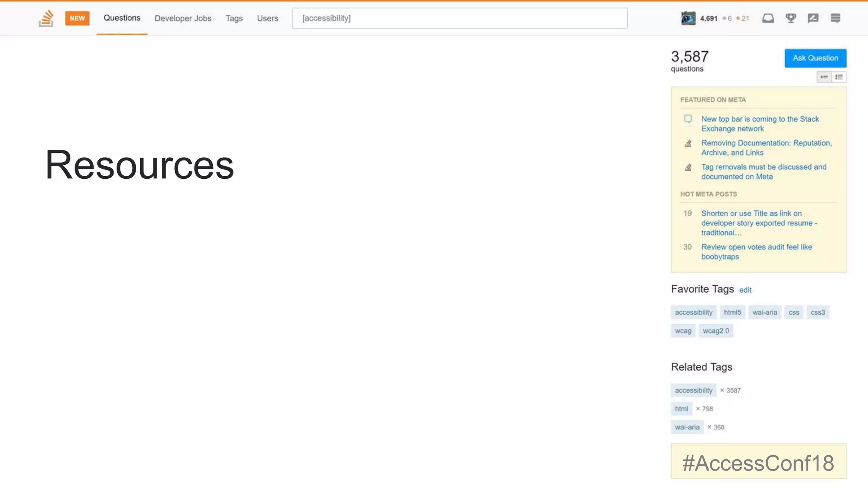The image size is (868, 488).
Task: Open the inbox icon in top bar
Action: pyautogui.click(x=768, y=18)
